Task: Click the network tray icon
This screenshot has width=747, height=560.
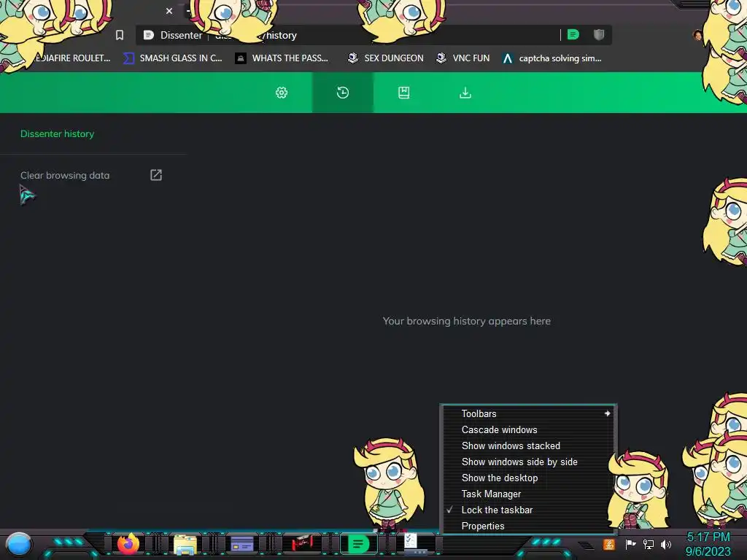Action: tap(649, 544)
